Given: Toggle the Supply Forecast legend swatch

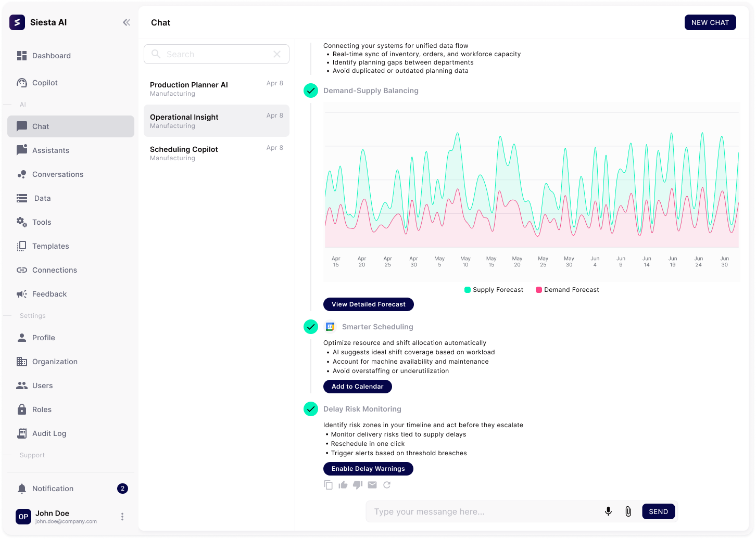Looking at the screenshot, I should tap(468, 290).
